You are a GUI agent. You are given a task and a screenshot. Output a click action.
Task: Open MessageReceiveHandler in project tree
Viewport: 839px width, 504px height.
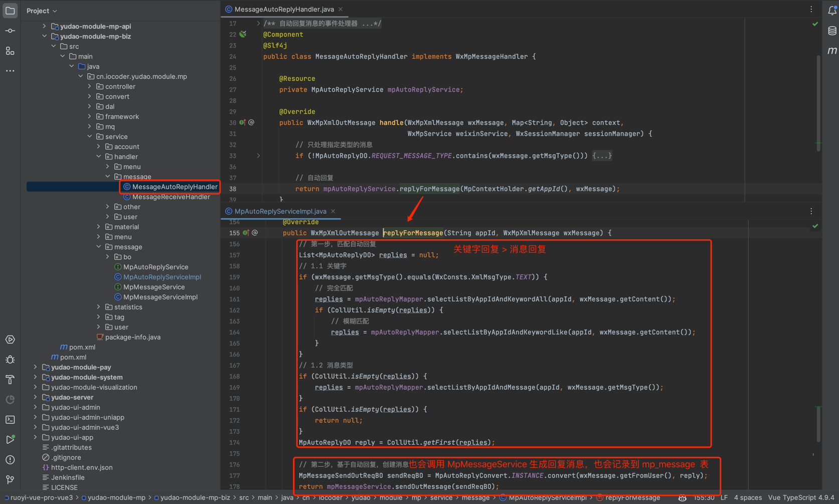pyautogui.click(x=171, y=197)
